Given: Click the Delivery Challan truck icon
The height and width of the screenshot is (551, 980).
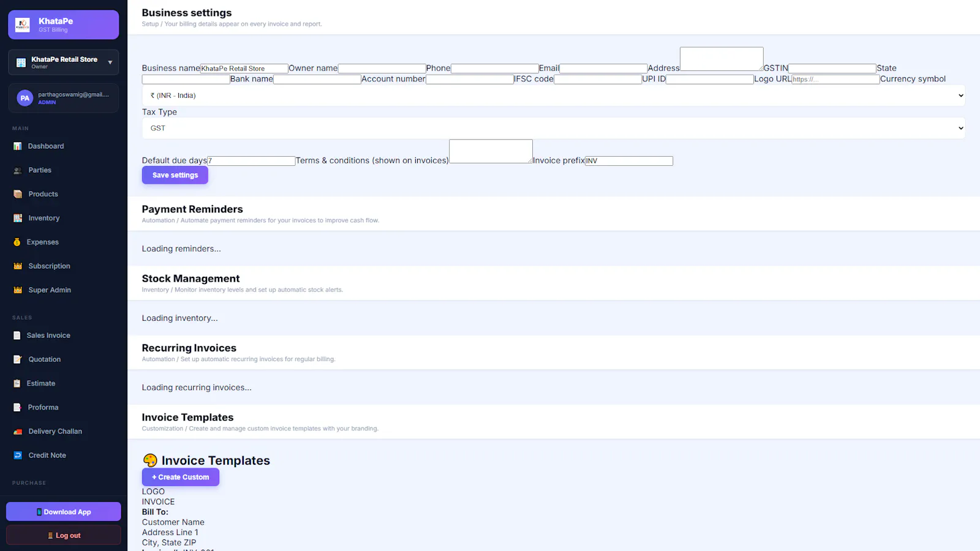Looking at the screenshot, I should (18, 432).
